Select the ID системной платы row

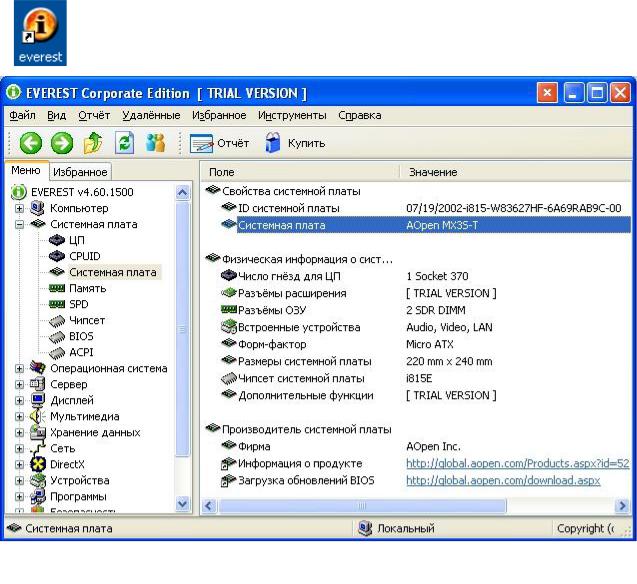coord(420,208)
